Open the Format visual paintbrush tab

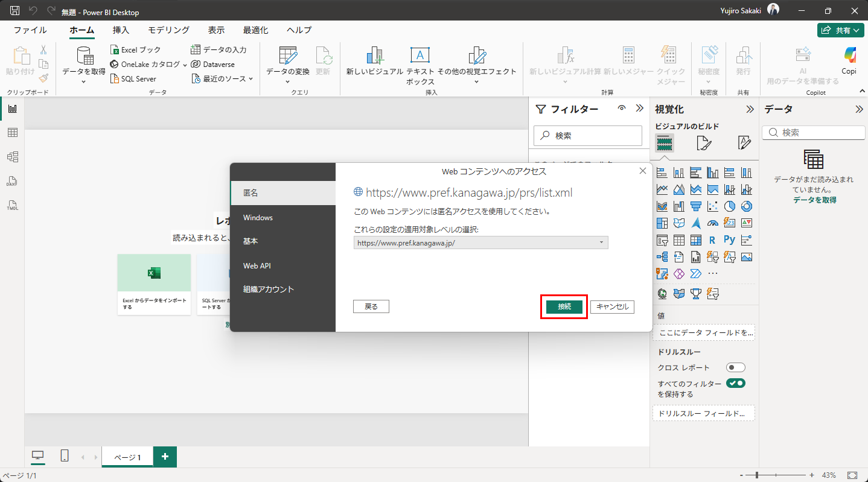704,143
